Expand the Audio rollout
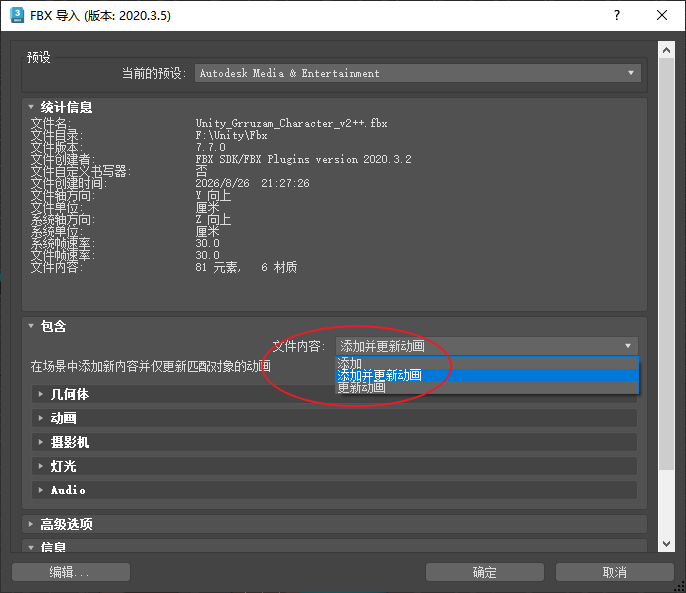The width and height of the screenshot is (686, 593). coord(334,490)
